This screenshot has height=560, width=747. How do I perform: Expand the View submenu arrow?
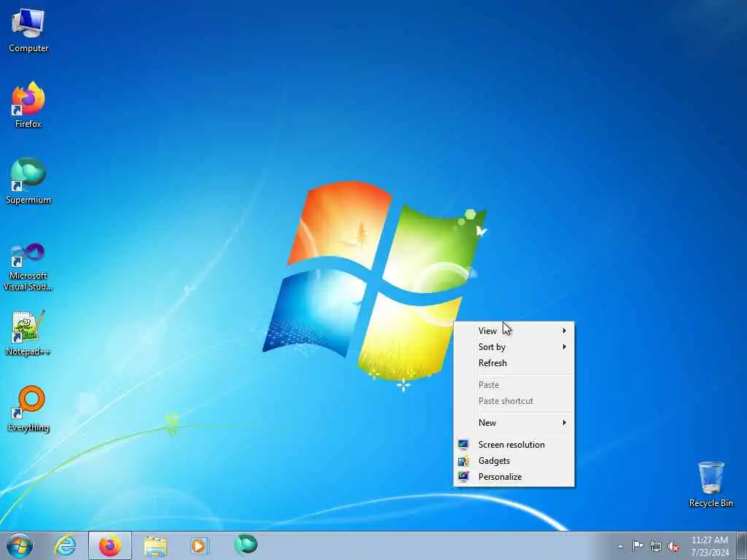(x=564, y=330)
